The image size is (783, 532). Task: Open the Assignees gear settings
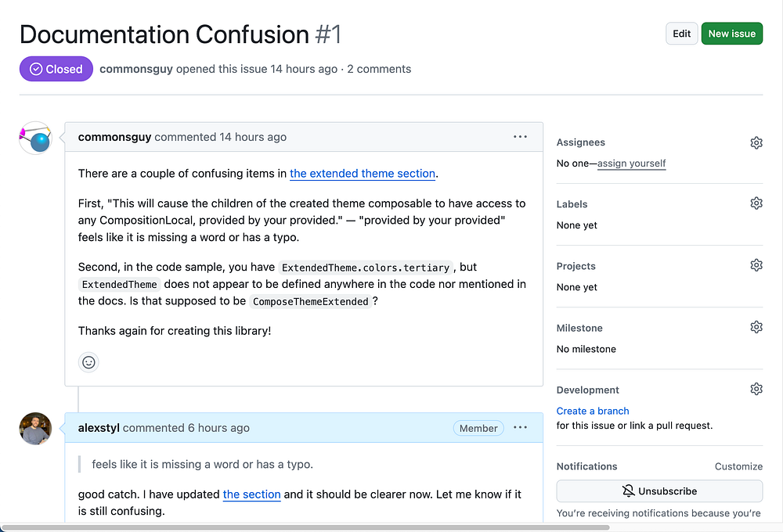pos(756,142)
